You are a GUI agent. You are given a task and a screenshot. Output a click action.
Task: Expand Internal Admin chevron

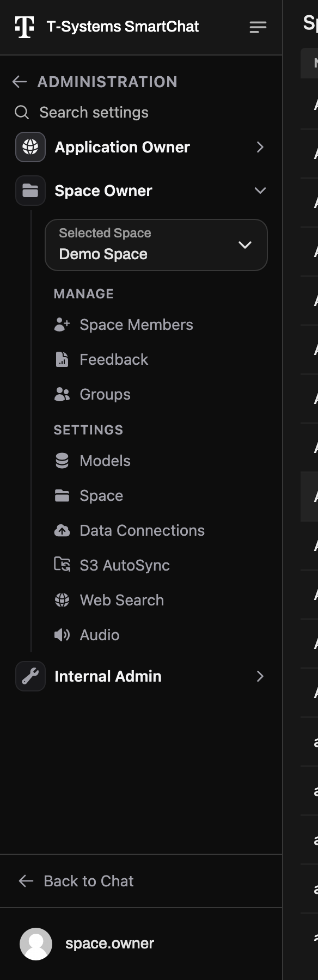tap(260, 676)
